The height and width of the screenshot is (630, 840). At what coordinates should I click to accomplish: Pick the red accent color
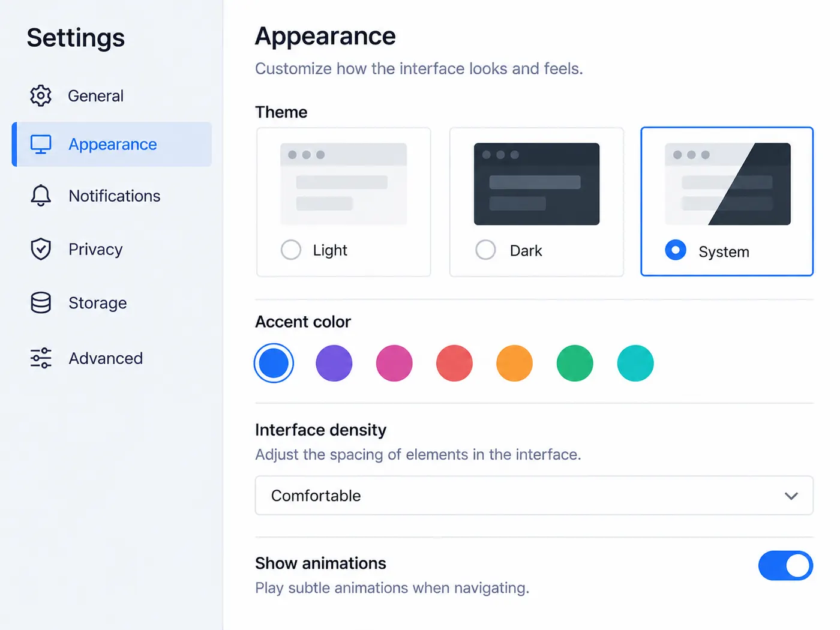pos(454,363)
